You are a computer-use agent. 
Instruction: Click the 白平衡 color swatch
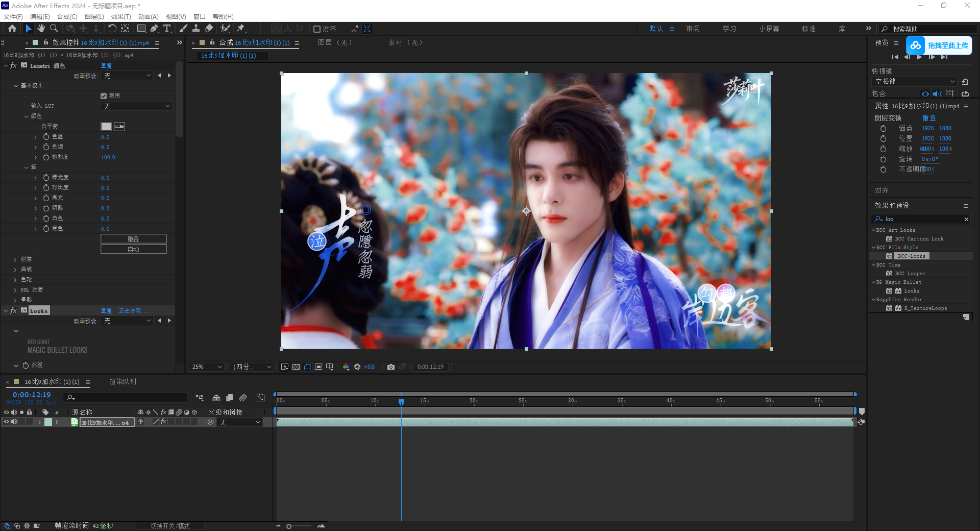(x=106, y=127)
